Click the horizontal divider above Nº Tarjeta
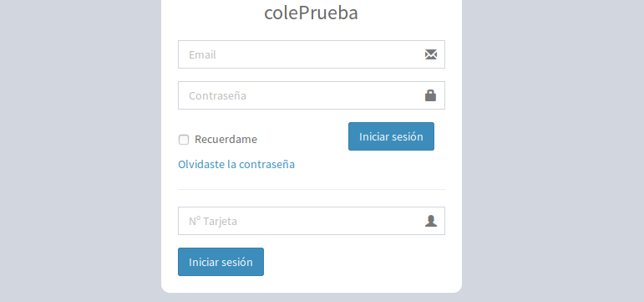644x302 pixels. coord(312,190)
